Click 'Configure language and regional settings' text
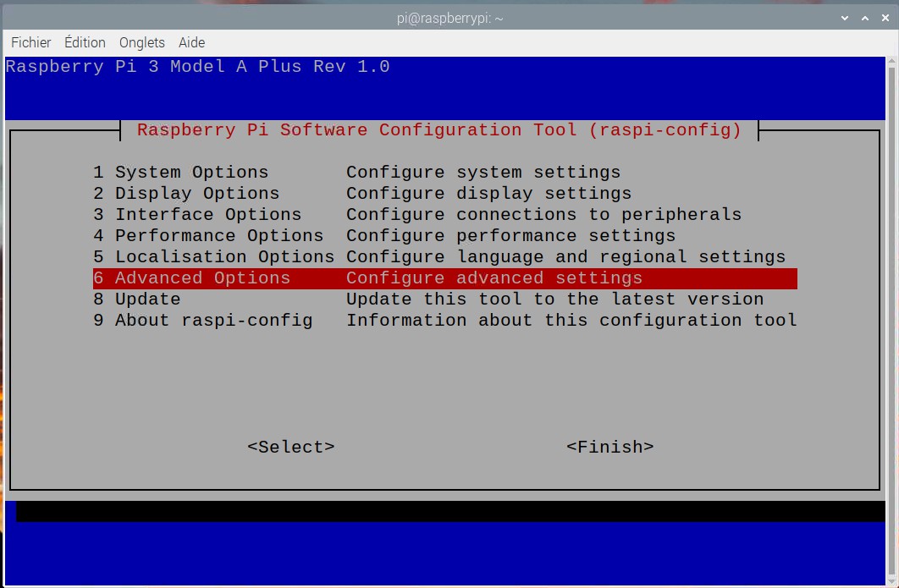 565,256
